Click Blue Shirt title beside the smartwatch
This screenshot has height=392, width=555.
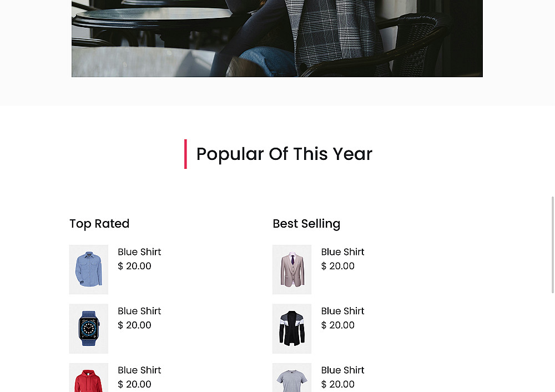(139, 311)
